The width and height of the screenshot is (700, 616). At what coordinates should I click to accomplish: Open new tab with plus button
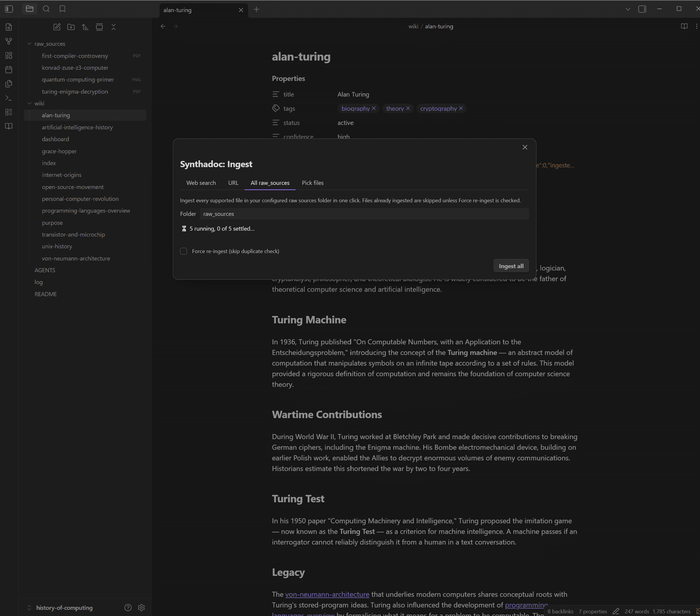[257, 9]
